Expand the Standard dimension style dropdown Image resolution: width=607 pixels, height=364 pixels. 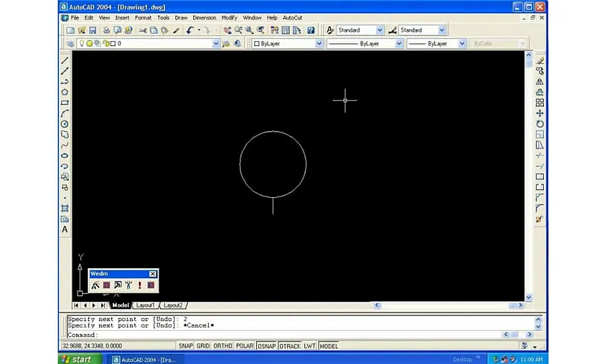pyautogui.click(x=442, y=30)
